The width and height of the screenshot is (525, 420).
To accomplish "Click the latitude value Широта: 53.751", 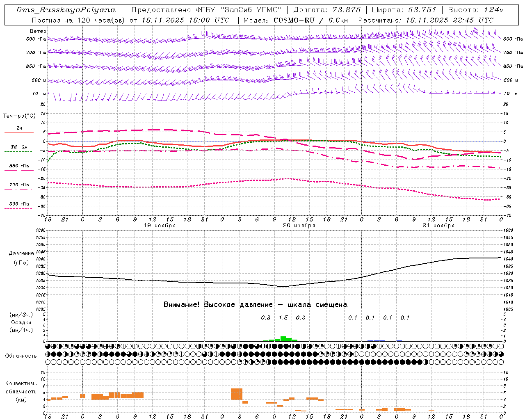I will click(404, 10).
